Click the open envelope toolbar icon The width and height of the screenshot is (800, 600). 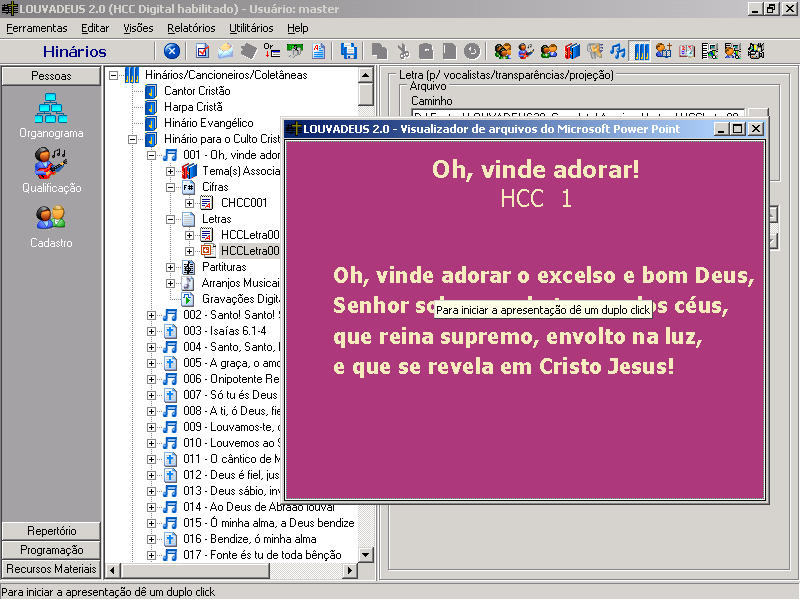[x=225, y=51]
